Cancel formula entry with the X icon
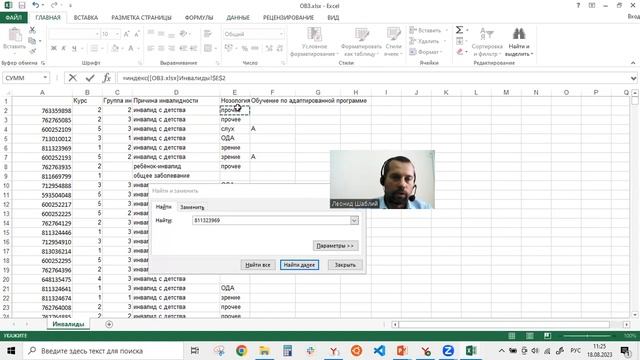The width and height of the screenshot is (640, 360). tap(73, 78)
